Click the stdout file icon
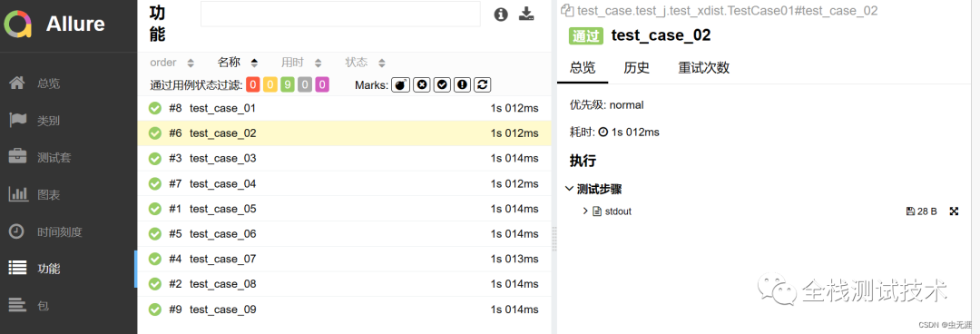 (597, 211)
